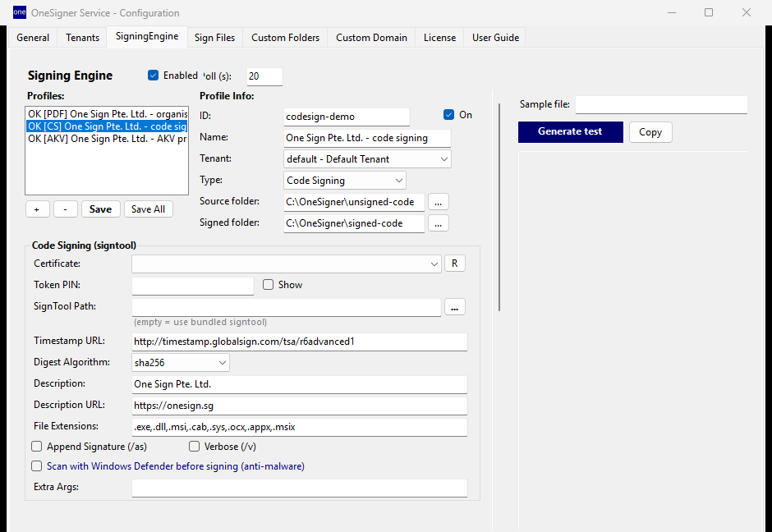Click the OneSigner app icon in title bar
772x532 pixels.
click(20, 12)
